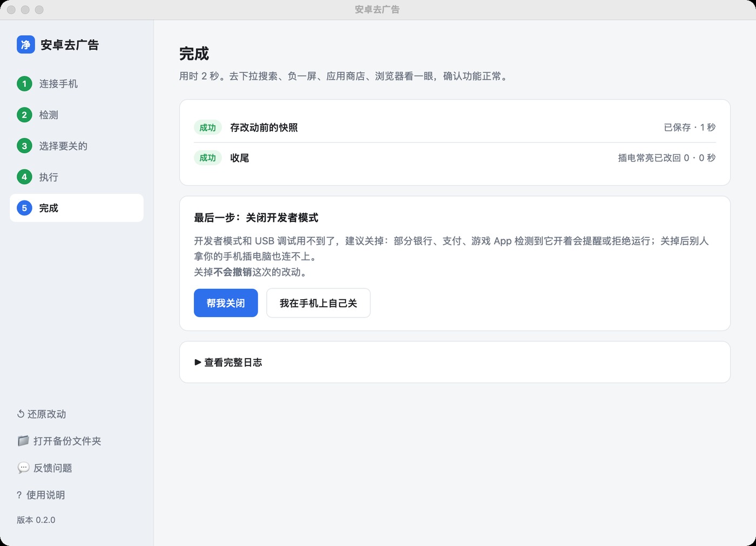Click the 收尾 row title
Screen dimensions: 756x546
click(240, 158)
